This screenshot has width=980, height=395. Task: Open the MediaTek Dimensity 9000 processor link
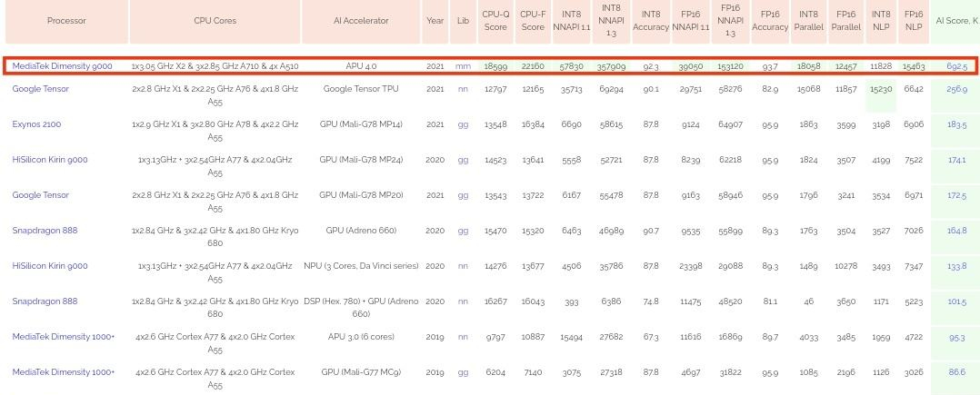click(62, 65)
